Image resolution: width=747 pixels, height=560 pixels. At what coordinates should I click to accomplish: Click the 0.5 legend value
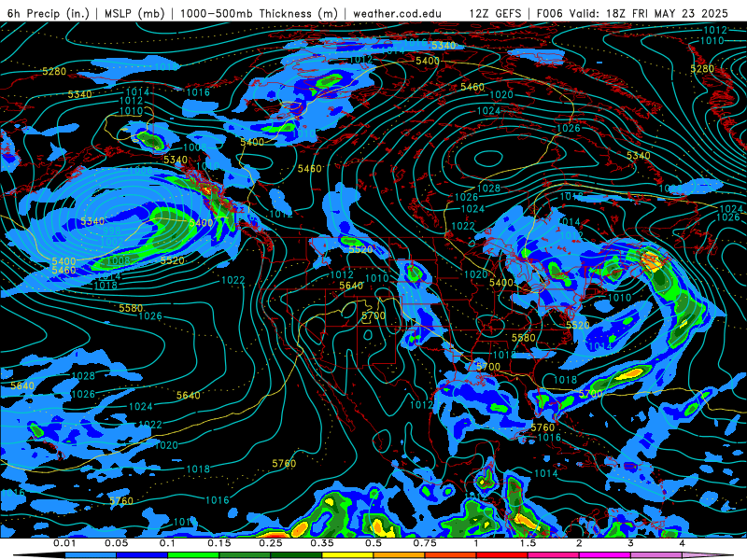pos(373,543)
